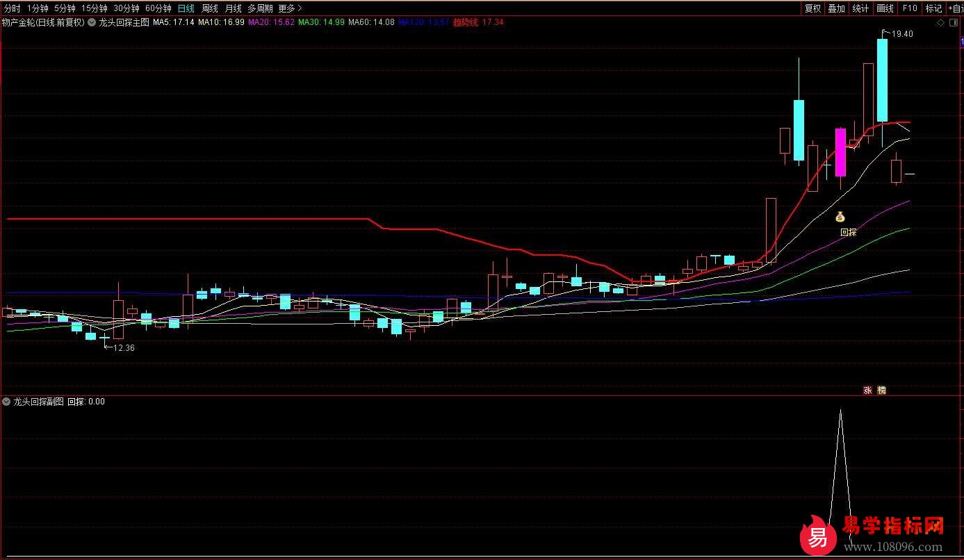
Task: Click the MA10: 16.99 legend value
Action: (221, 22)
